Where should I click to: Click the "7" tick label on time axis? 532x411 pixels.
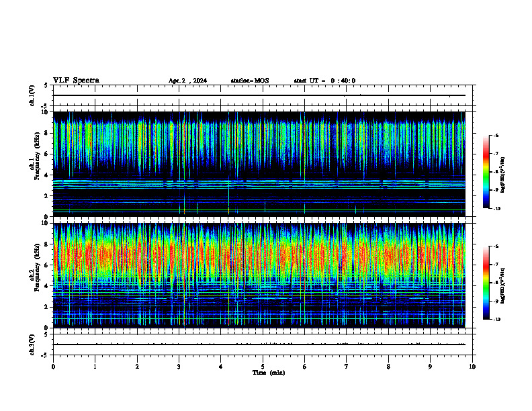click(x=347, y=367)
